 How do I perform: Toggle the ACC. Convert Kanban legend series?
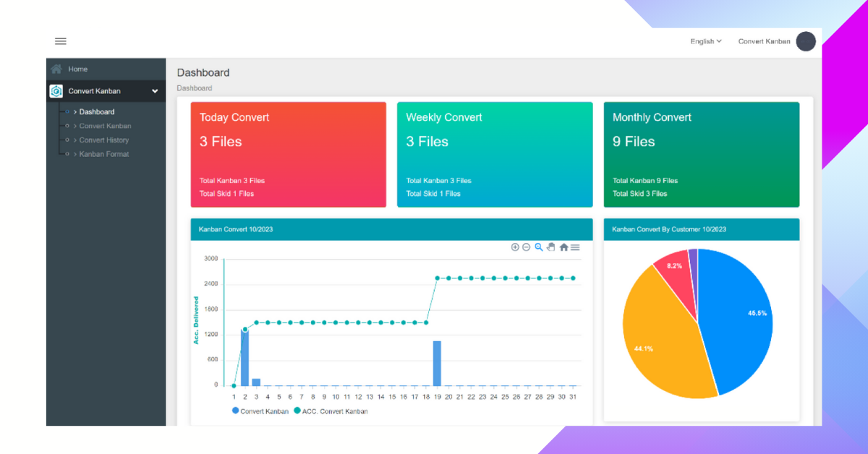331,411
